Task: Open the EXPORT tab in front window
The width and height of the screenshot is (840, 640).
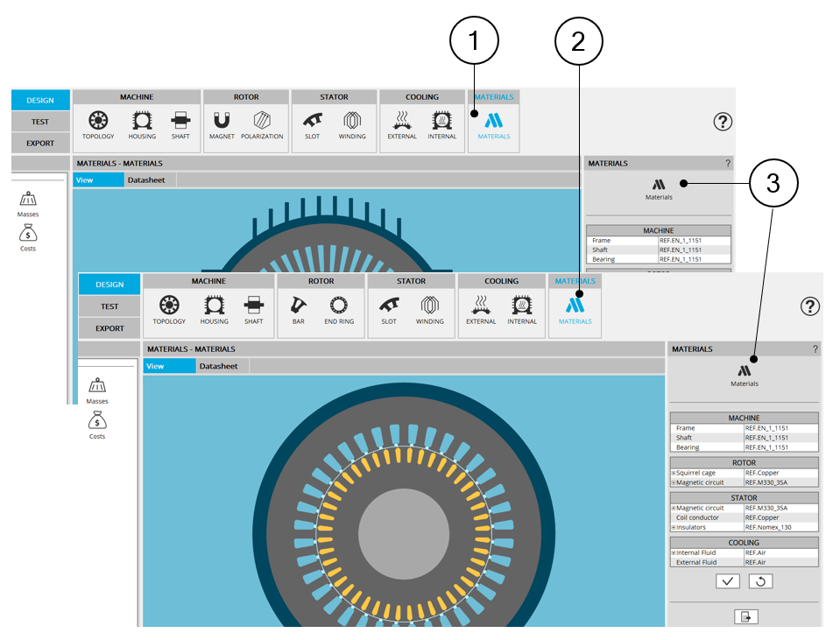Action: tap(109, 328)
